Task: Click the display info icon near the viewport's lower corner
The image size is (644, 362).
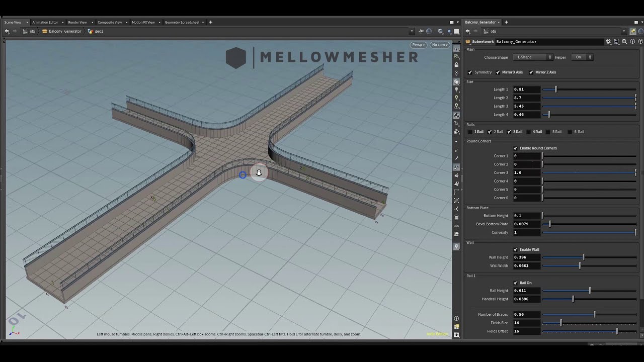Action: click(x=456, y=318)
